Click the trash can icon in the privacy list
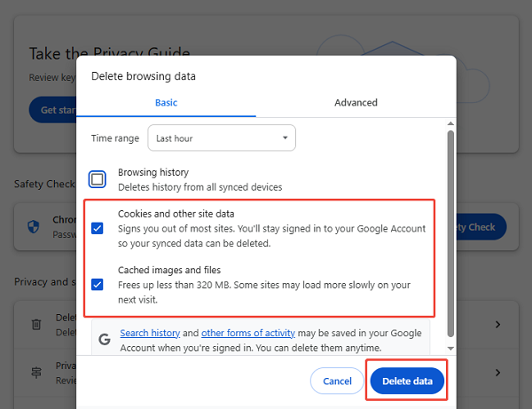This screenshot has width=532, height=409. [36, 325]
